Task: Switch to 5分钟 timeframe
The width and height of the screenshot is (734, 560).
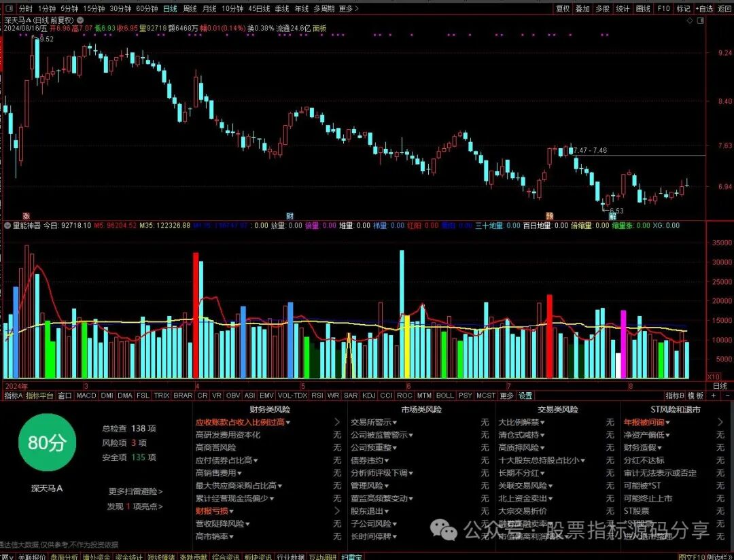Action: [69, 8]
